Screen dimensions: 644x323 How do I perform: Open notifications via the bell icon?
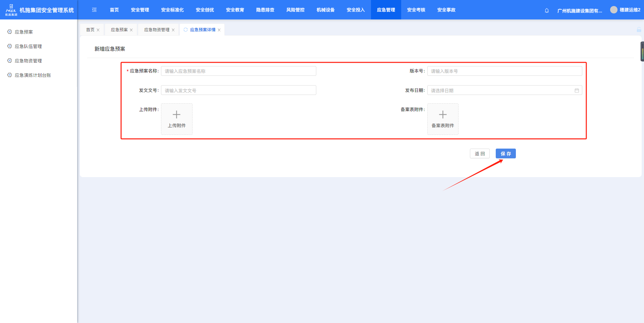(547, 10)
